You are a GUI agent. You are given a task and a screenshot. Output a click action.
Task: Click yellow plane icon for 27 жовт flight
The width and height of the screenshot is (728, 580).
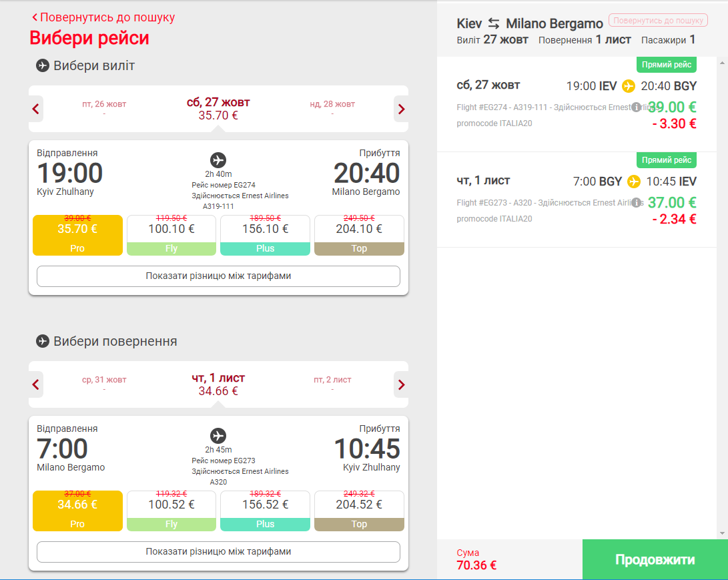coord(628,86)
